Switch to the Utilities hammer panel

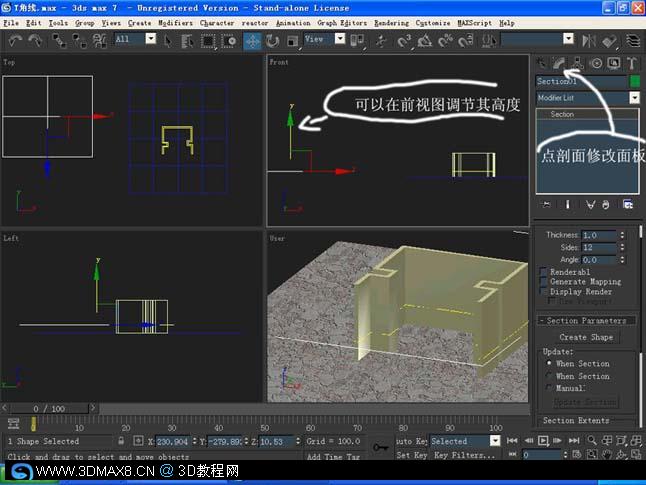(x=632, y=63)
